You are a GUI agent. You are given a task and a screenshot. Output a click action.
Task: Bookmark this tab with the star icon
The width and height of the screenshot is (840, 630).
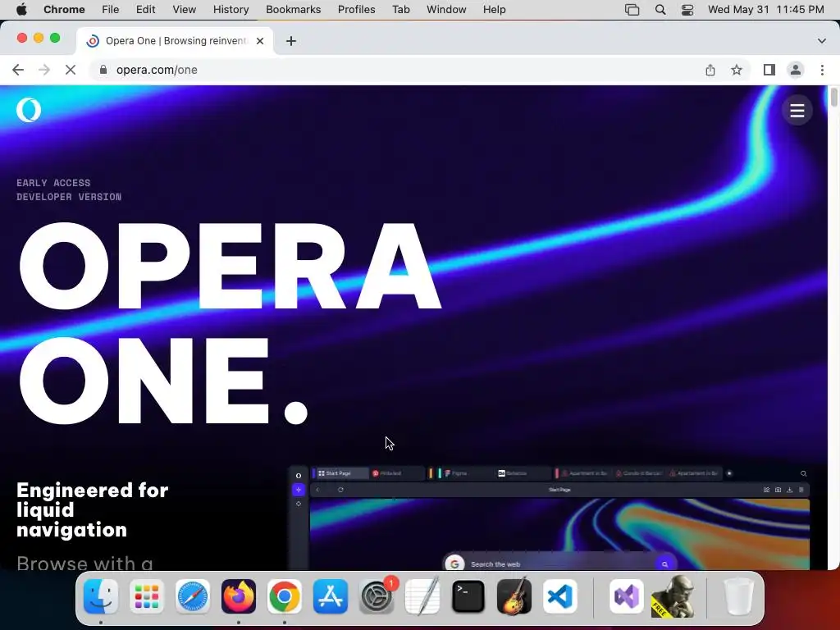coord(737,70)
